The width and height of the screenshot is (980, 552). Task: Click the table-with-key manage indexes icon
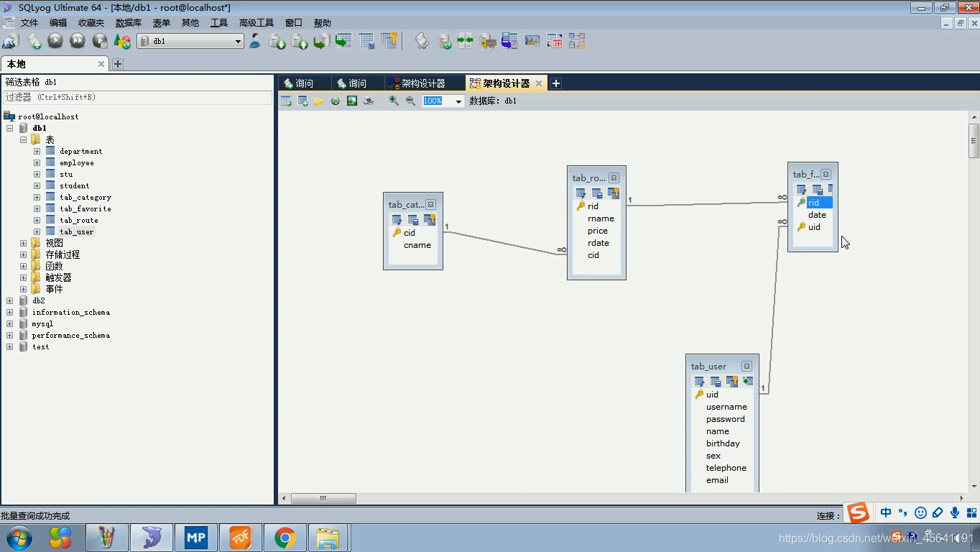389,41
